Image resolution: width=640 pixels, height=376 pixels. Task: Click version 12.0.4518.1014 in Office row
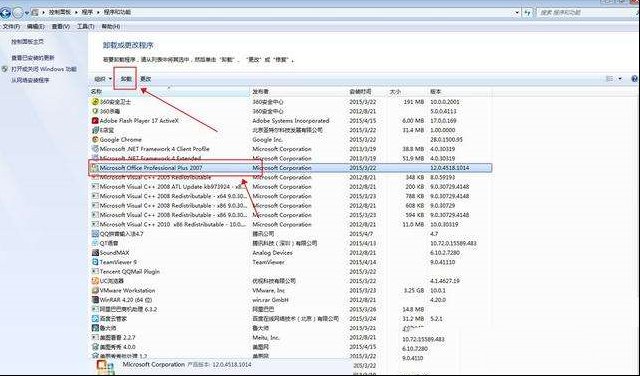[449, 168]
